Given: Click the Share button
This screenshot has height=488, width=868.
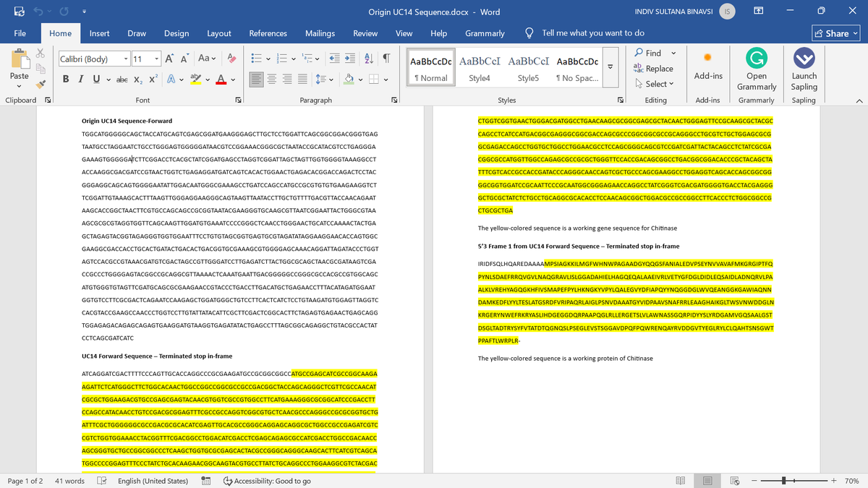Looking at the screenshot, I should click(835, 33).
